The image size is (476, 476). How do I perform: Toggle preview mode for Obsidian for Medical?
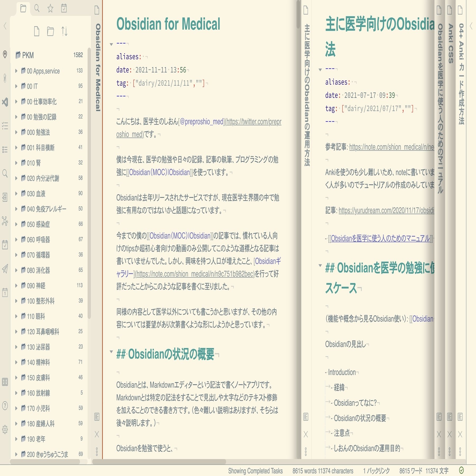pos(97,417)
